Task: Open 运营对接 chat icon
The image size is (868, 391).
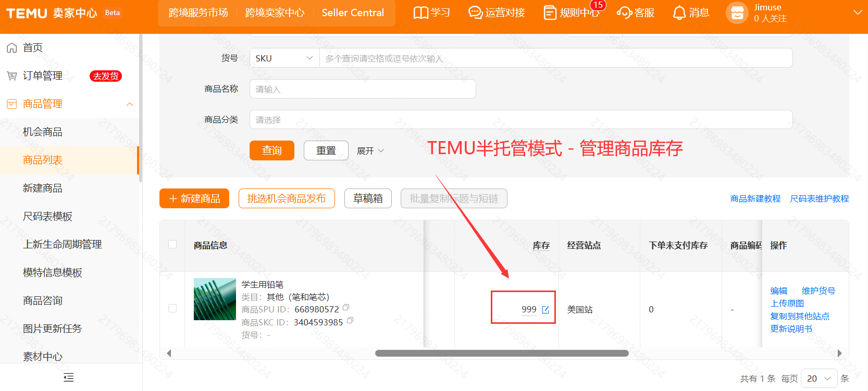Action: click(x=475, y=12)
